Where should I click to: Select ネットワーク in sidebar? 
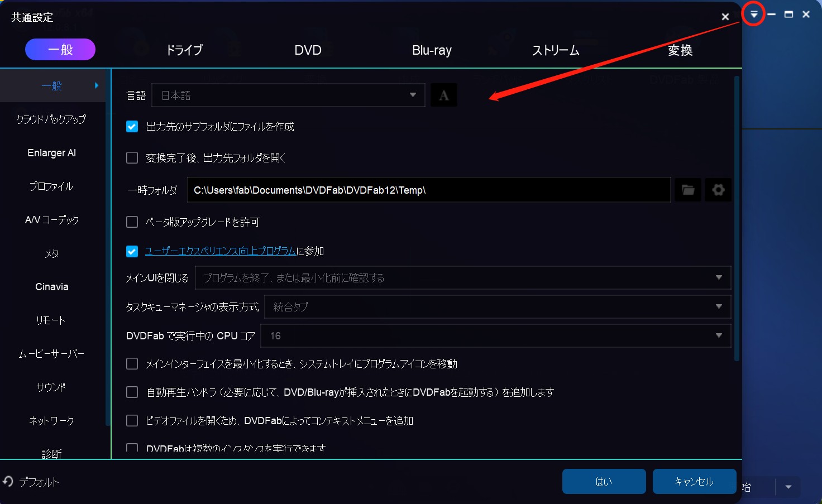click(x=51, y=420)
